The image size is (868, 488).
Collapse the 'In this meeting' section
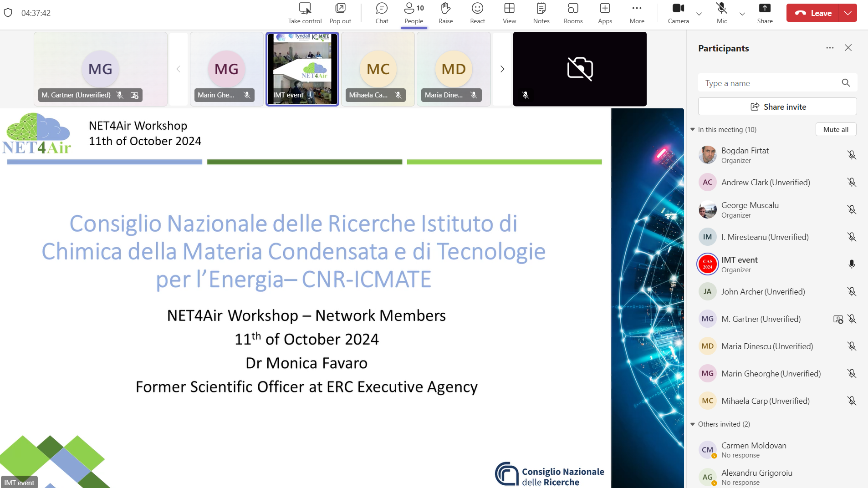pyautogui.click(x=693, y=130)
